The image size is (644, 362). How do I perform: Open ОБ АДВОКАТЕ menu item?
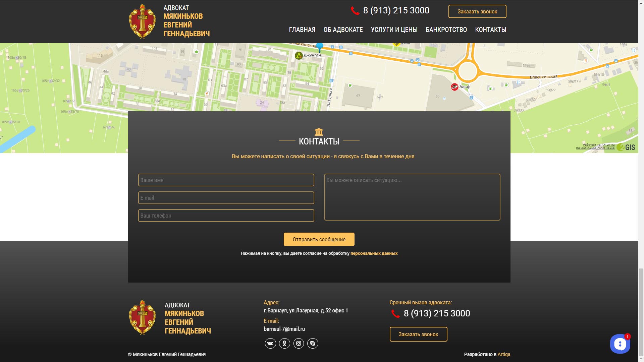(343, 29)
